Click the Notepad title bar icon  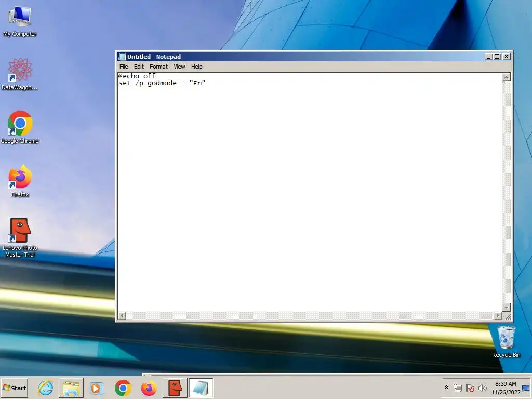(x=122, y=57)
